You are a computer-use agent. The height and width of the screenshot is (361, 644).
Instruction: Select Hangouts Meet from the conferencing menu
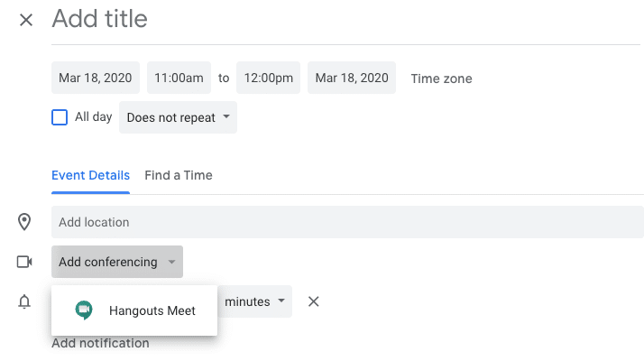click(135, 310)
